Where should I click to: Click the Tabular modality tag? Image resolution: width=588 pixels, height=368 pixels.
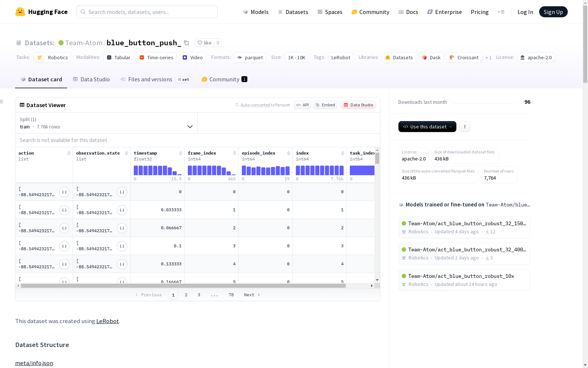pyautogui.click(x=119, y=57)
